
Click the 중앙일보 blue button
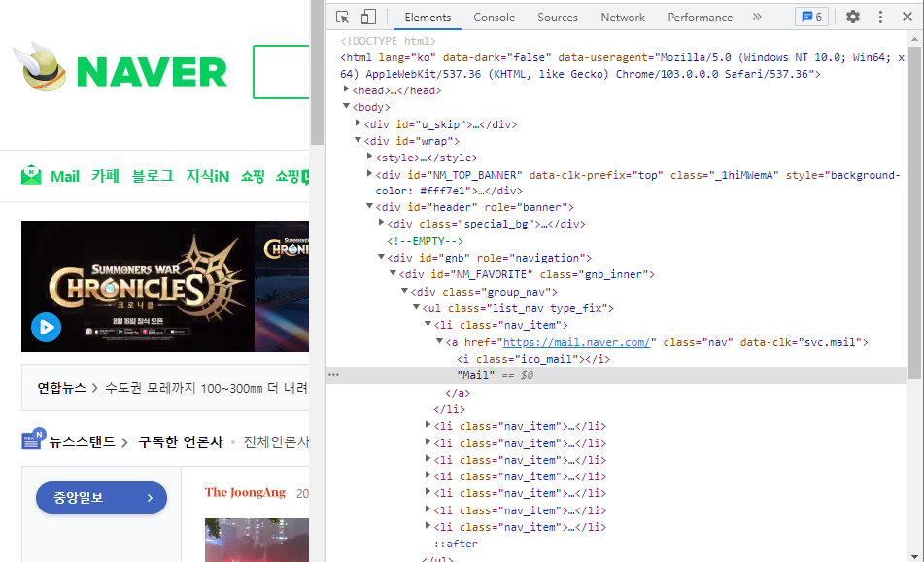(101, 498)
